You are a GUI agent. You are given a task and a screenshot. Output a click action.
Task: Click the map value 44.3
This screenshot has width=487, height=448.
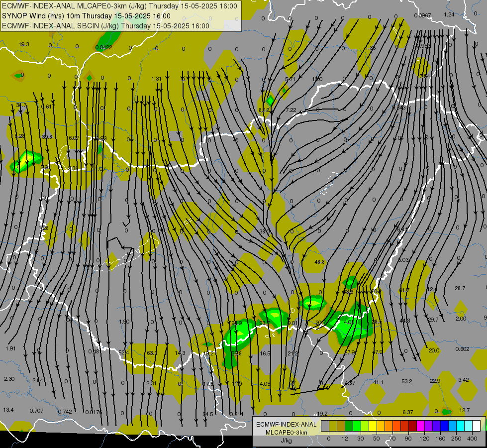(x=405, y=321)
